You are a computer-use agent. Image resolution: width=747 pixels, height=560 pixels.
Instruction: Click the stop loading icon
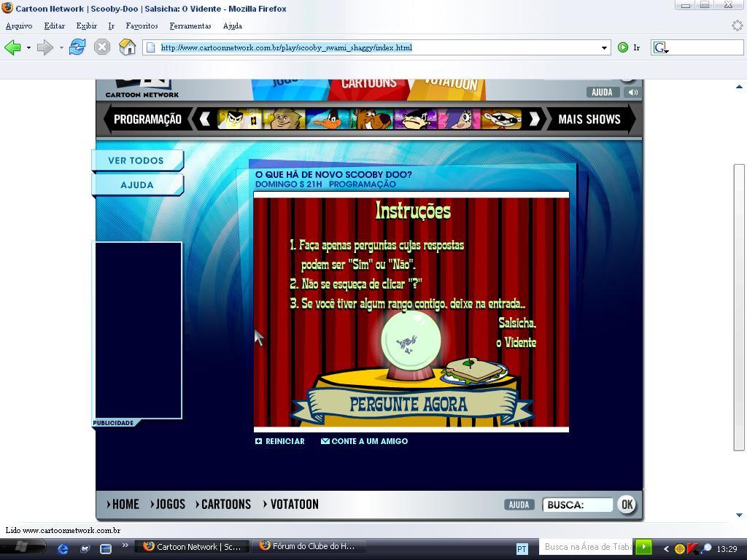point(102,47)
